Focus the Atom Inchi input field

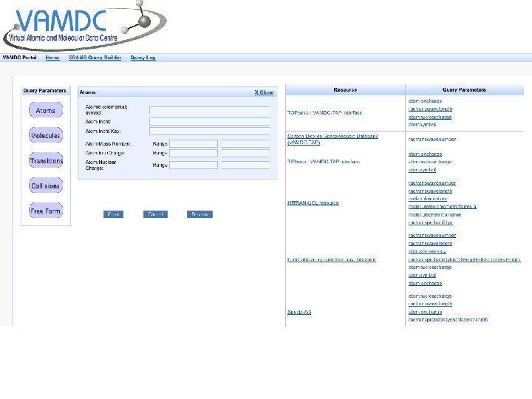point(209,121)
